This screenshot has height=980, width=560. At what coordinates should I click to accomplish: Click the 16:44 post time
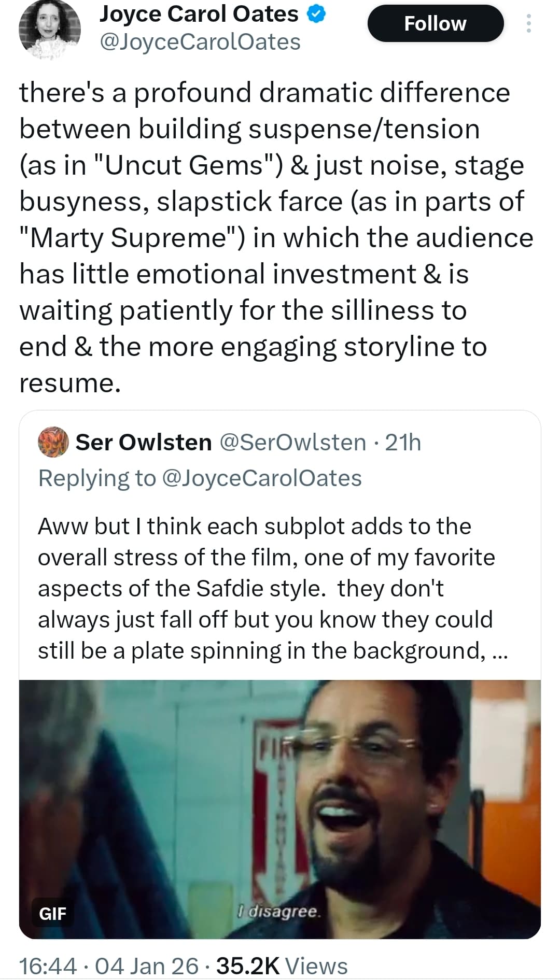(48, 966)
